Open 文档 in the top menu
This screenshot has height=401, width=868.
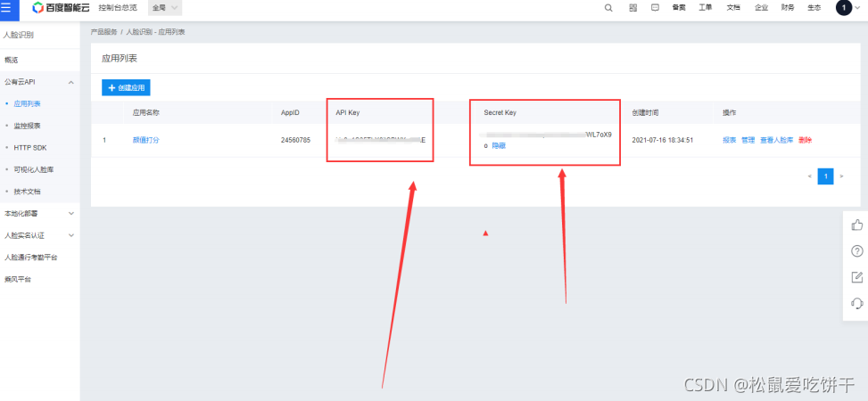[x=733, y=8]
